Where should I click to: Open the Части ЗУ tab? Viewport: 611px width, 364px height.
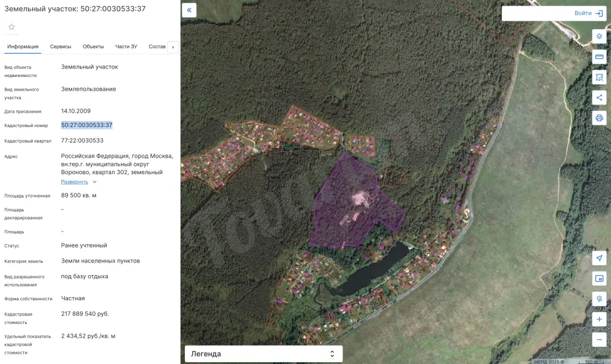click(x=126, y=47)
